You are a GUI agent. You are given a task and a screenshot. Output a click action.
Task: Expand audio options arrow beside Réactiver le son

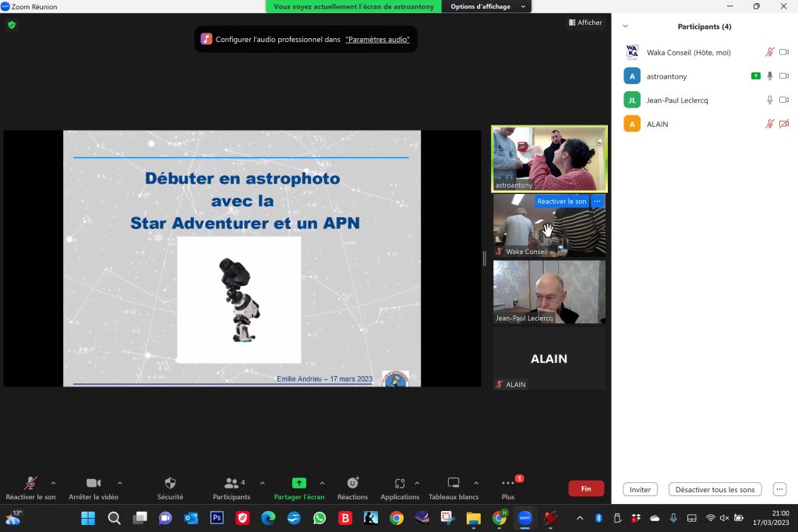click(x=54, y=483)
